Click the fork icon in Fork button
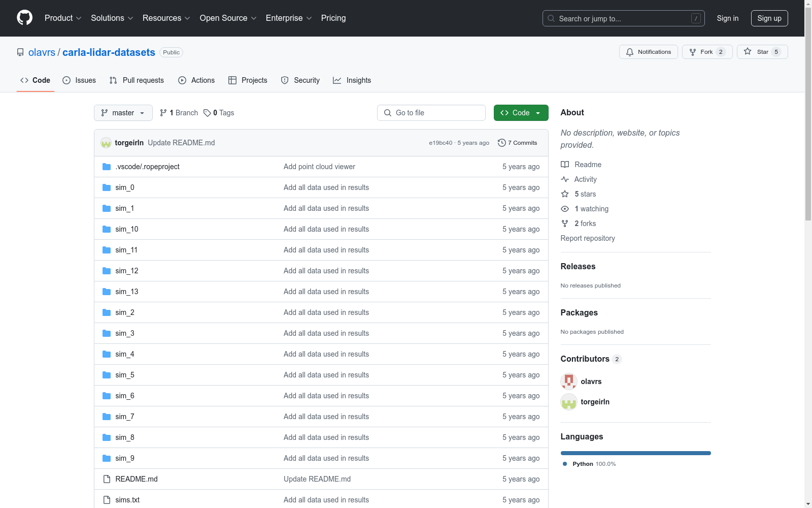 point(693,52)
